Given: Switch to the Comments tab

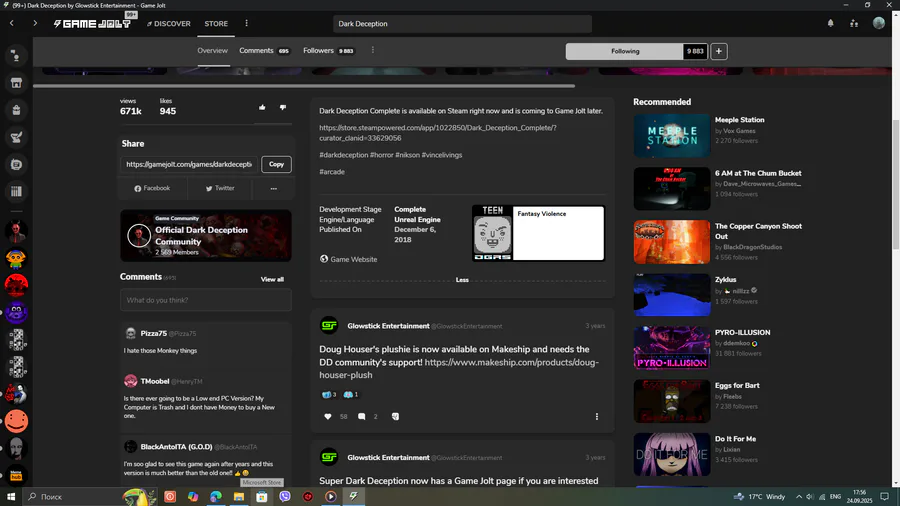Looking at the screenshot, I should click(264, 50).
